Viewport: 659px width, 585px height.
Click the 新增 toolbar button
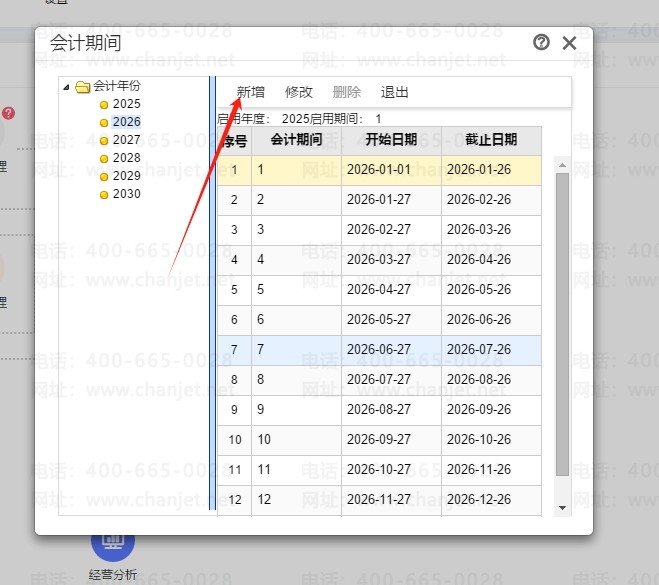[251, 92]
